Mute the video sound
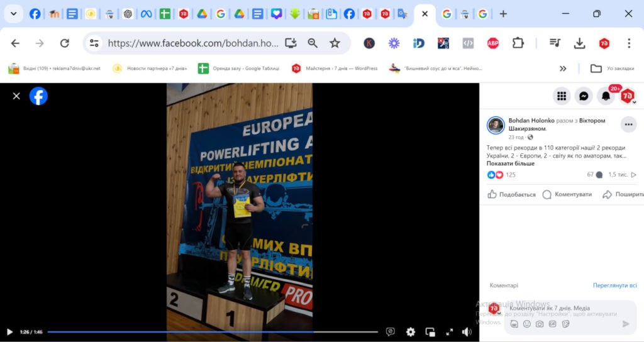 point(467,332)
